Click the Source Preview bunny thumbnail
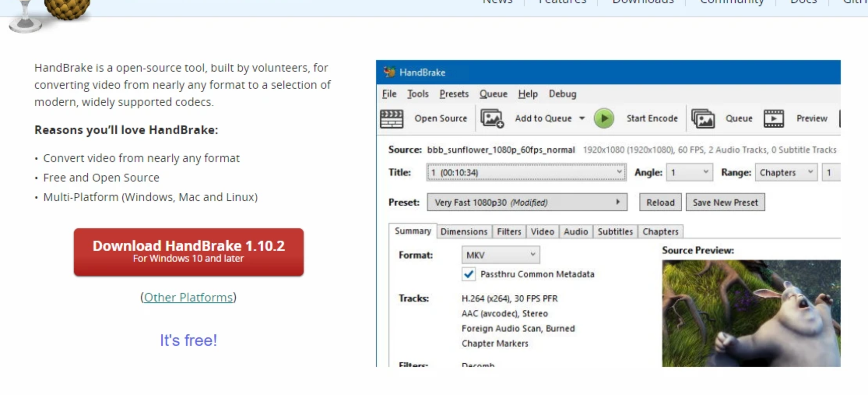The width and height of the screenshot is (868, 395). tap(751, 313)
